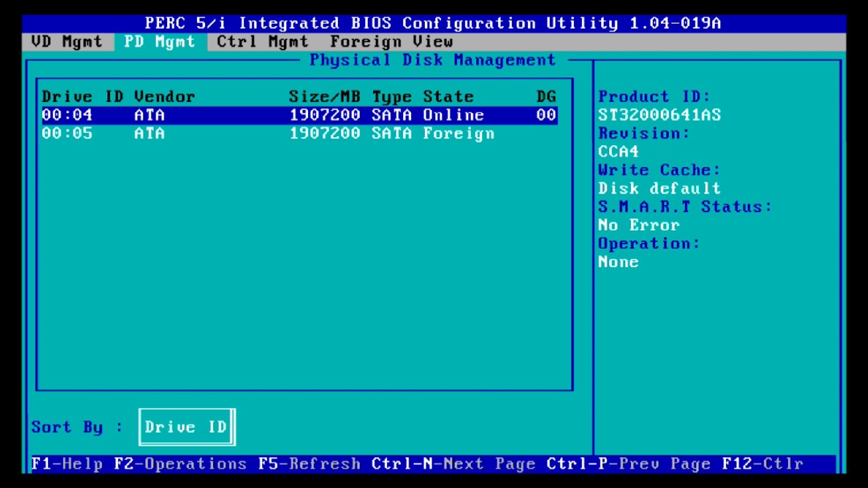Open the Sort By Drive ID selector
The height and width of the screenshot is (488, 868).
pyautogui.click(x=187, y=427)
